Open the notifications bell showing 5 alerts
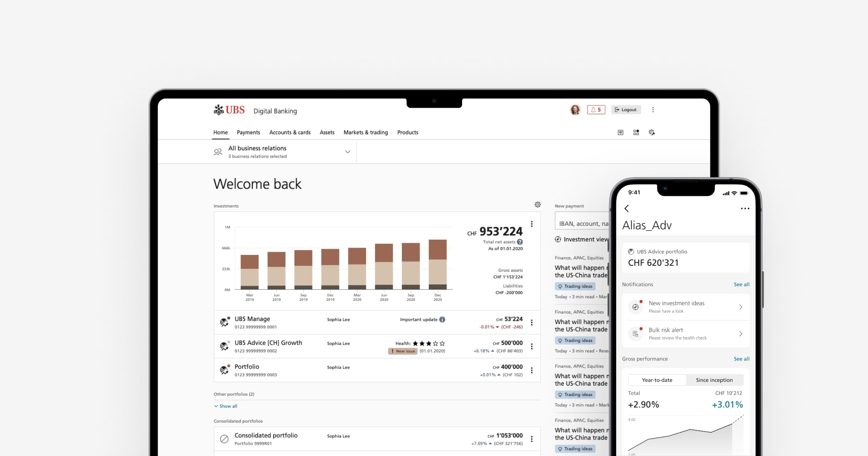The image size is (868, 456). coord(596,110)
